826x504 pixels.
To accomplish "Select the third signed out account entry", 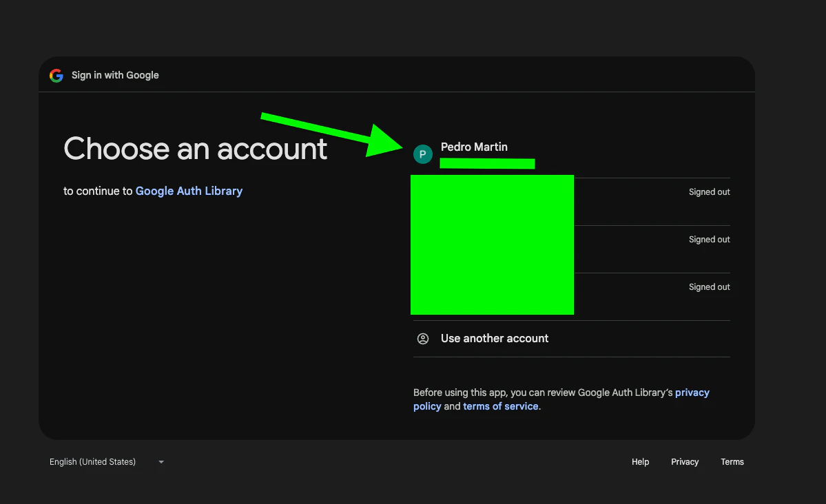I will (x=620, y=293).
